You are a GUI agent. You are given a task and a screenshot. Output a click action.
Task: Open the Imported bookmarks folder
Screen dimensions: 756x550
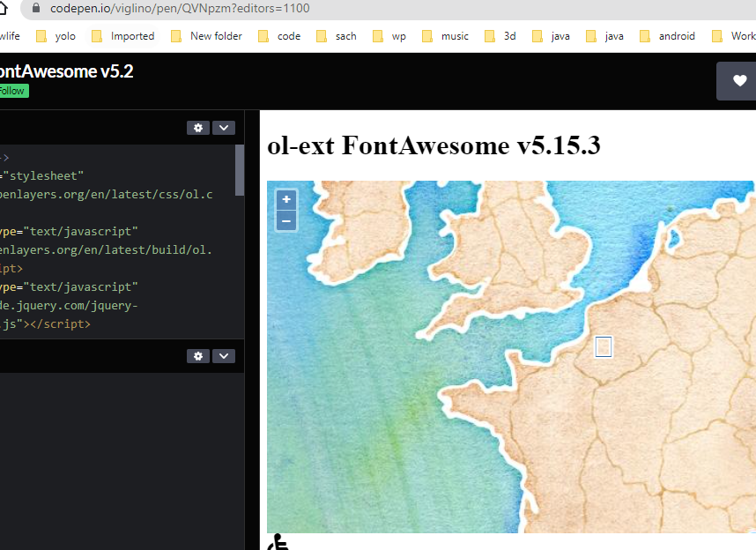(132, 35)
